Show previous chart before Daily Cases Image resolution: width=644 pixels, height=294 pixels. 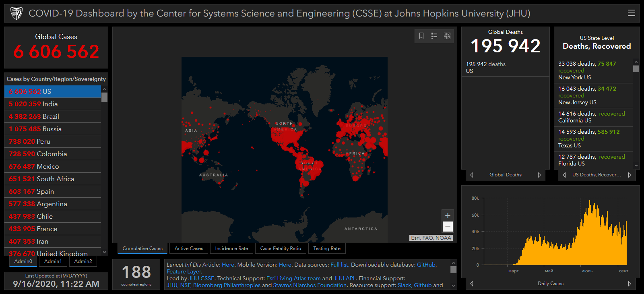pos(472,284)
